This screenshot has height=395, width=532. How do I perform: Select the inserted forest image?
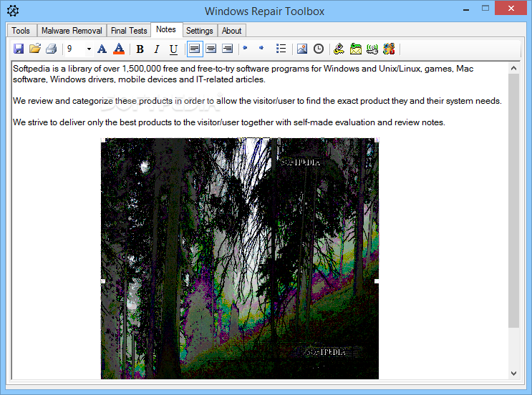click(240, 258)
